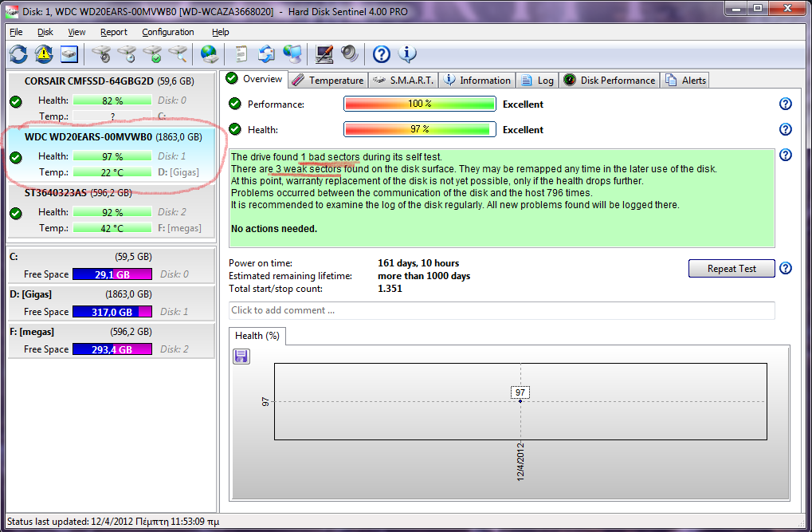Click the disk with magnifying glass icon

tap(178, 54)
